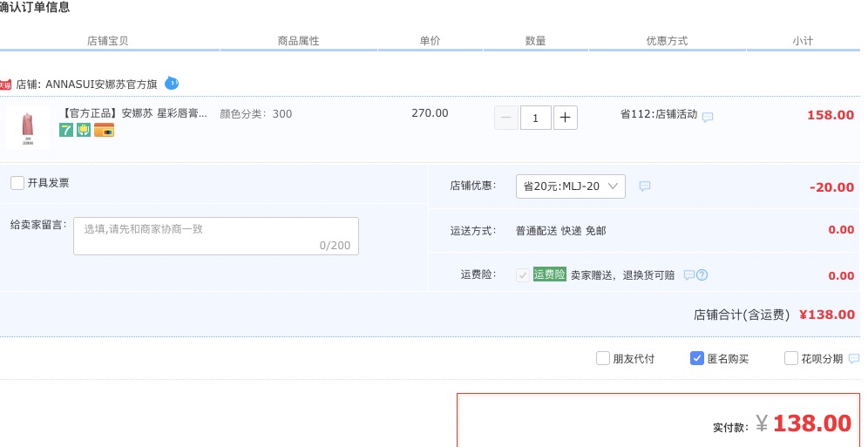Open the comment bubble next to 省112:店铺活动

(x=708, y=117)
